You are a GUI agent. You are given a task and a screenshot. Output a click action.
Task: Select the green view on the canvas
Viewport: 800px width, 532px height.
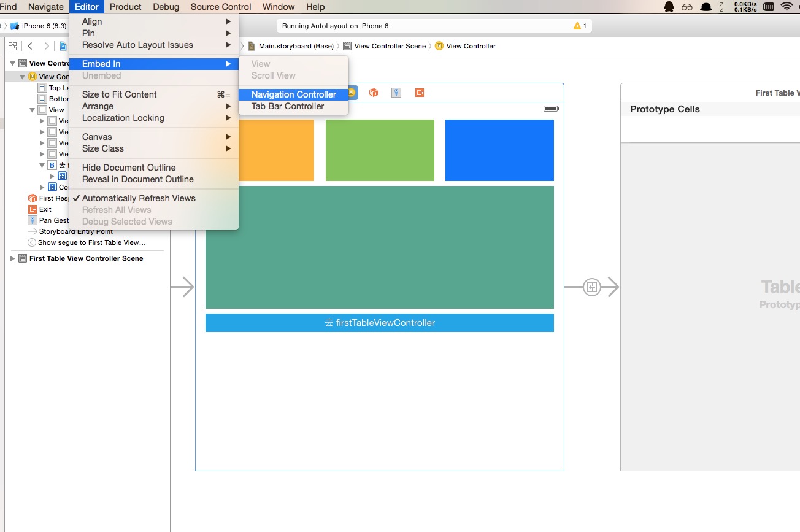coord(380,150)
